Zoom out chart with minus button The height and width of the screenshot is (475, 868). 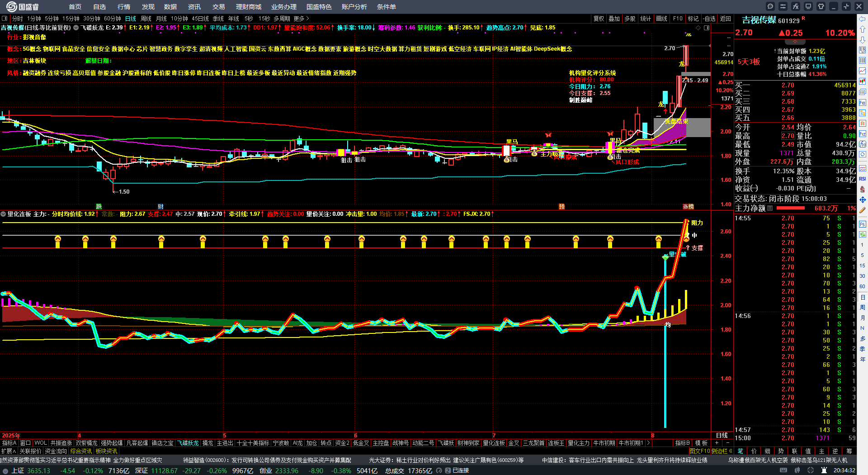click(x=728, y=443)
